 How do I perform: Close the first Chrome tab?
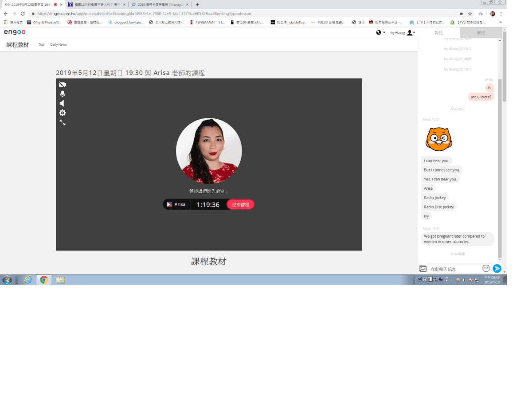click(x=61, y=4)
